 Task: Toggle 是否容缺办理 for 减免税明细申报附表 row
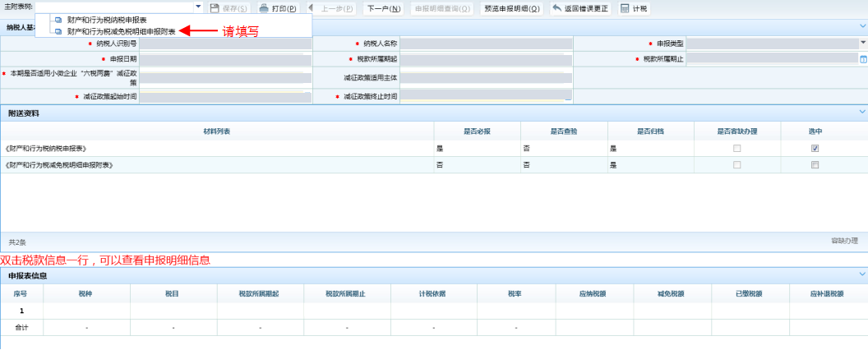(736, 165)
